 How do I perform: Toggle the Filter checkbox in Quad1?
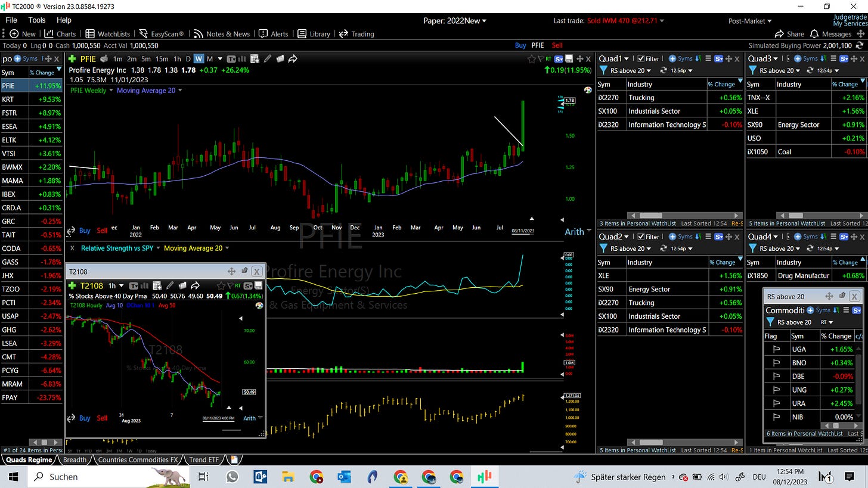[641, 58]
